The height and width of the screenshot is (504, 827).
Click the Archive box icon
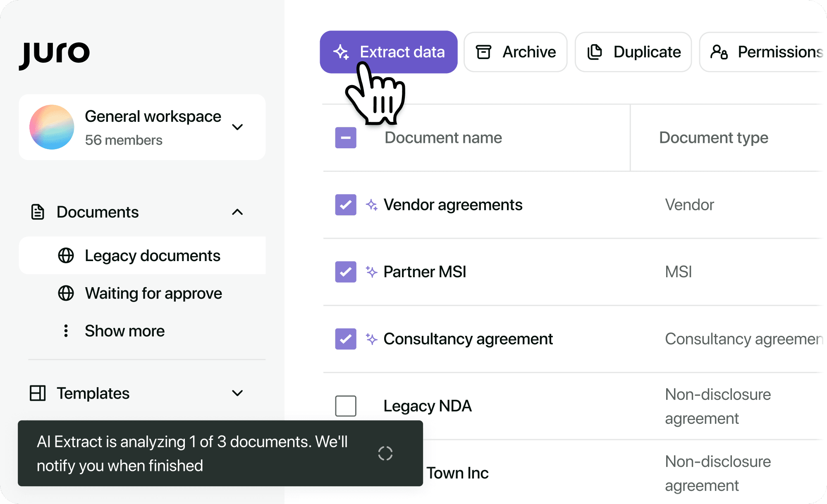tap(483, 52)
